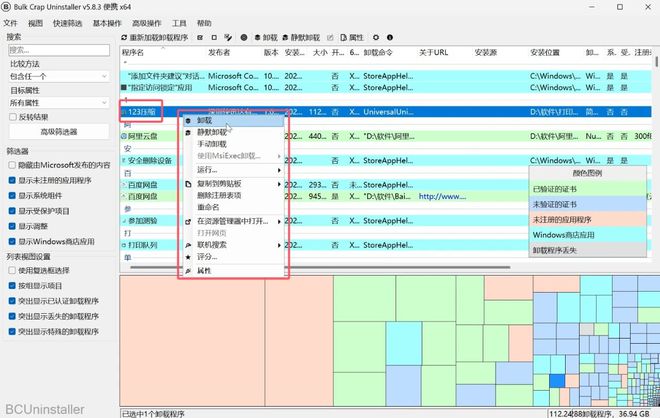Toggle the 反转结果 checkbox
The height and width of the screenshot is (418, 660).
13,117
